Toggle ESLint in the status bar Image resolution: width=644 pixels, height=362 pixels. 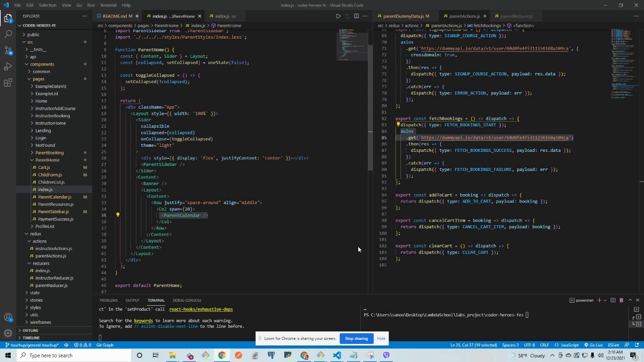click(613, 345)
